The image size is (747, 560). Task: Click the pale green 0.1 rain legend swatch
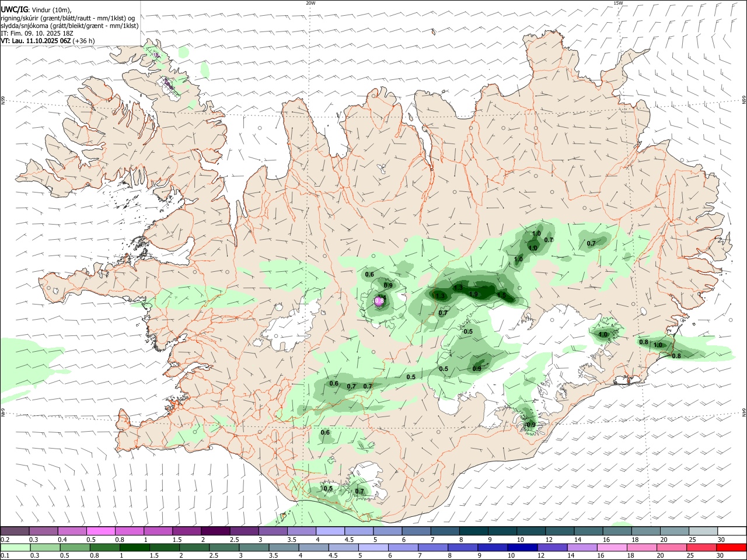(x=15, y=547)
